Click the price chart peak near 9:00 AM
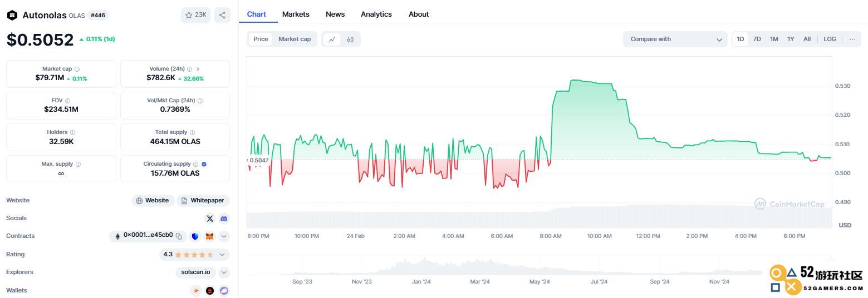This screenshot has width=868, height=298. pos(573,81)
